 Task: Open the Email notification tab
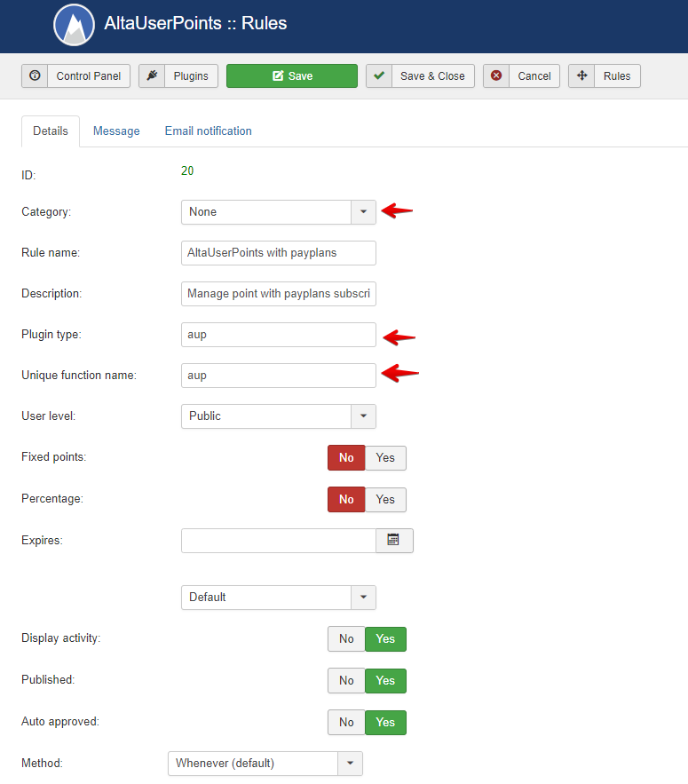click(209, 131)
